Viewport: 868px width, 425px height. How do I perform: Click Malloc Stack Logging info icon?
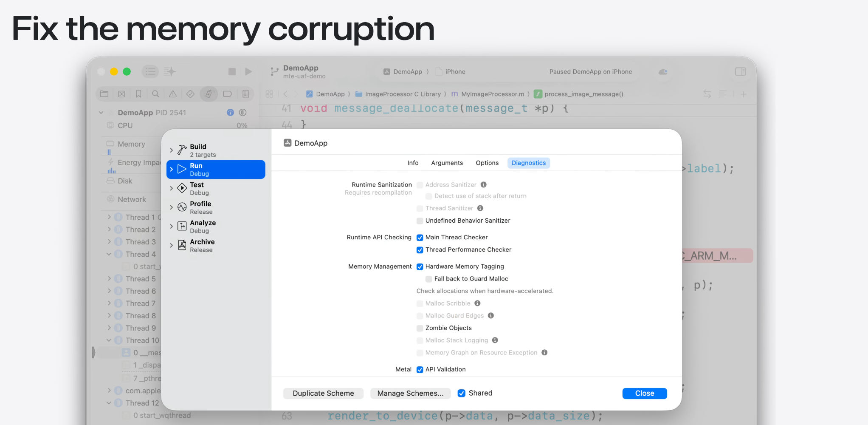coord(495,340)
